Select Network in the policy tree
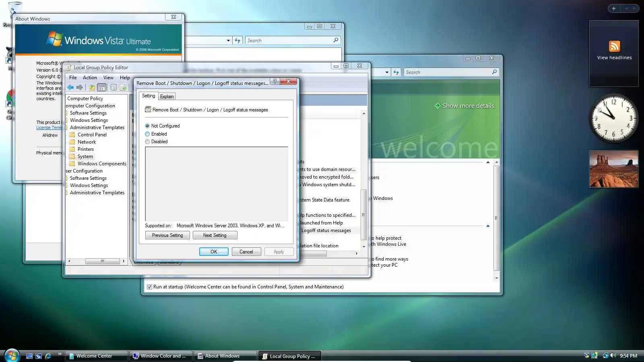This screenshot has height=362, width=644. pos(87,142)
